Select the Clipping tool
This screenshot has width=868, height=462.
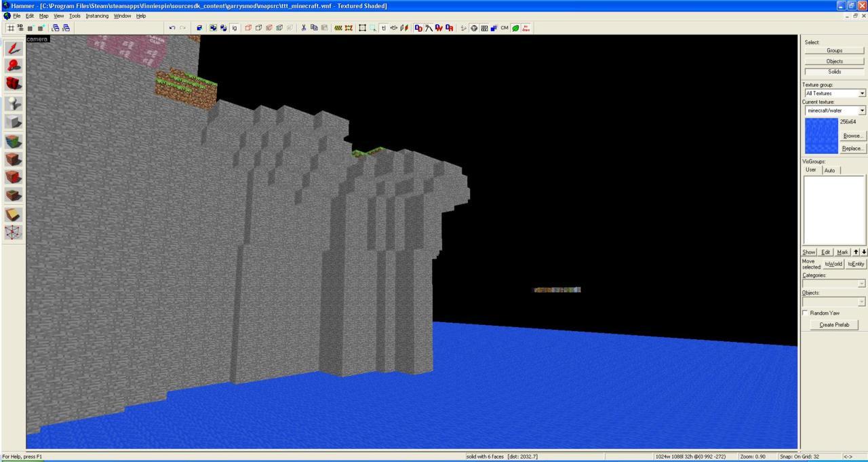(14, 214)
